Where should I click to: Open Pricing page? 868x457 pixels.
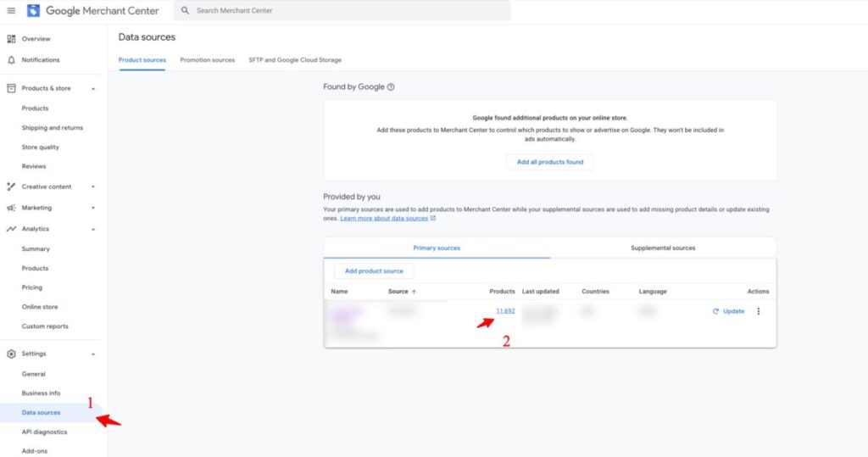coord(32,287)
